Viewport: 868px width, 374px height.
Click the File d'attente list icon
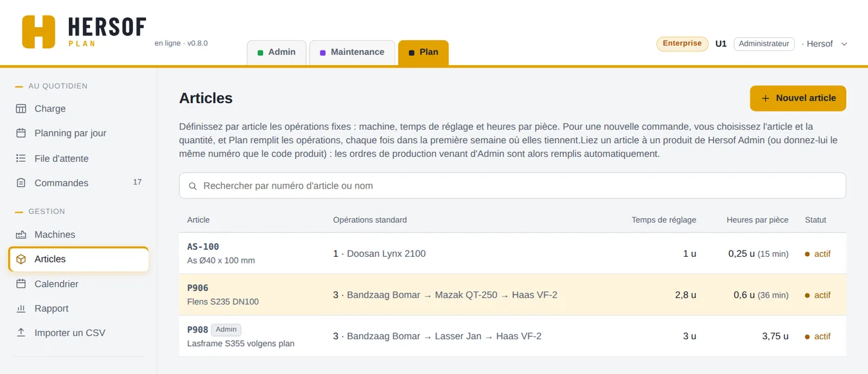(x=21, y=159)
